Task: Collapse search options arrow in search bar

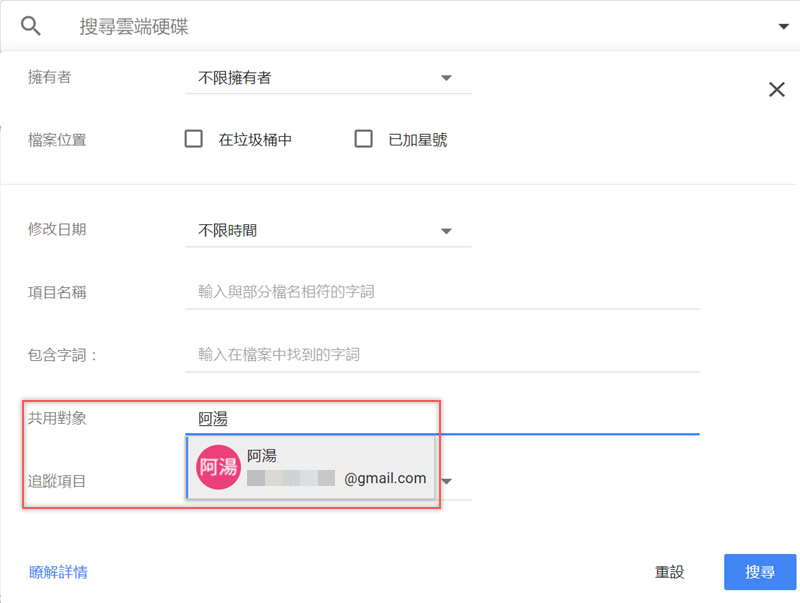Action: (783, 27)
